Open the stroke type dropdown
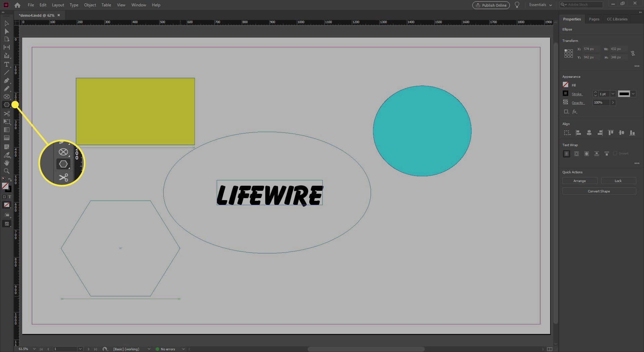644x352 pixels. point(633,94)
